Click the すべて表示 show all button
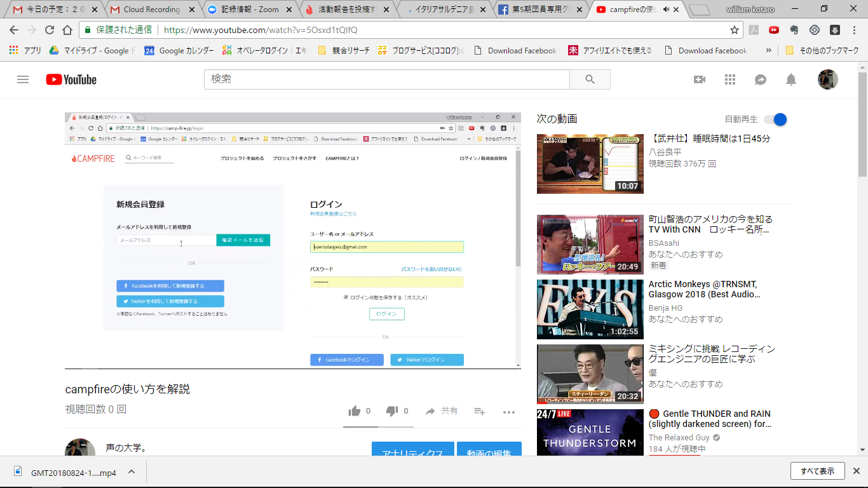Viewport: 868px width, 488px height. [817, 471]
